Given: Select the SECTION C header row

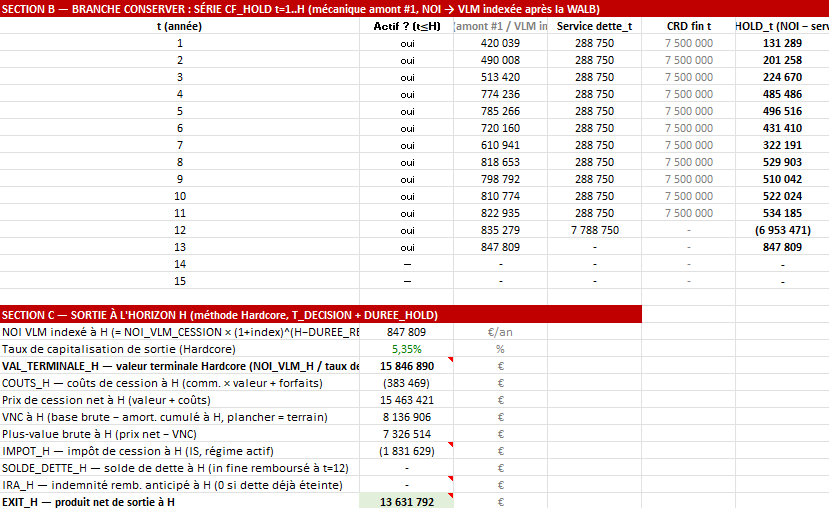Looking at the screenshot, I should point(321,315).
